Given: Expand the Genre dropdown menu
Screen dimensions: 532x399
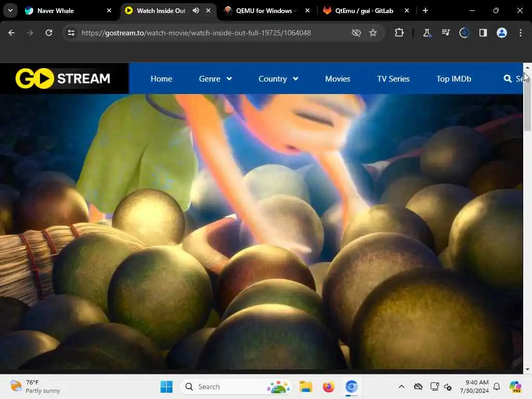Looking at the screenshot, I should (x=216, y=79).
